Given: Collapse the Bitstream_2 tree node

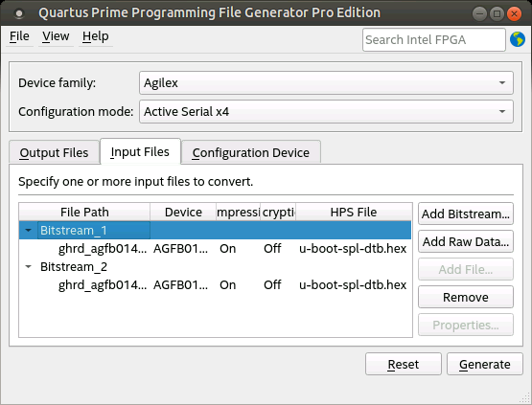Looking at the screenshot, I should tap(29, 267).
